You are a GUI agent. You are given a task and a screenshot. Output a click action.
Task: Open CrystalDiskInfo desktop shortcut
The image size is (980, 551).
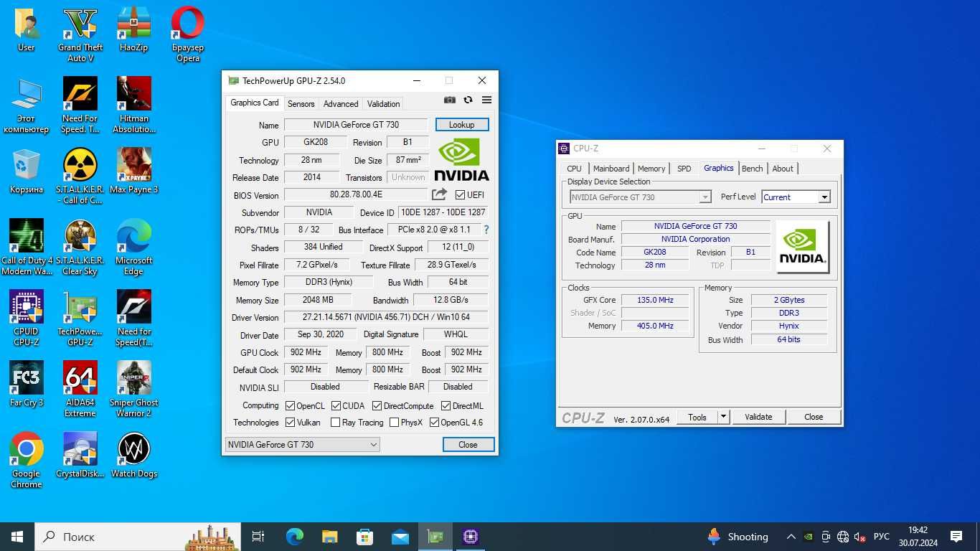pyautogui.click(x=80, y=456)
